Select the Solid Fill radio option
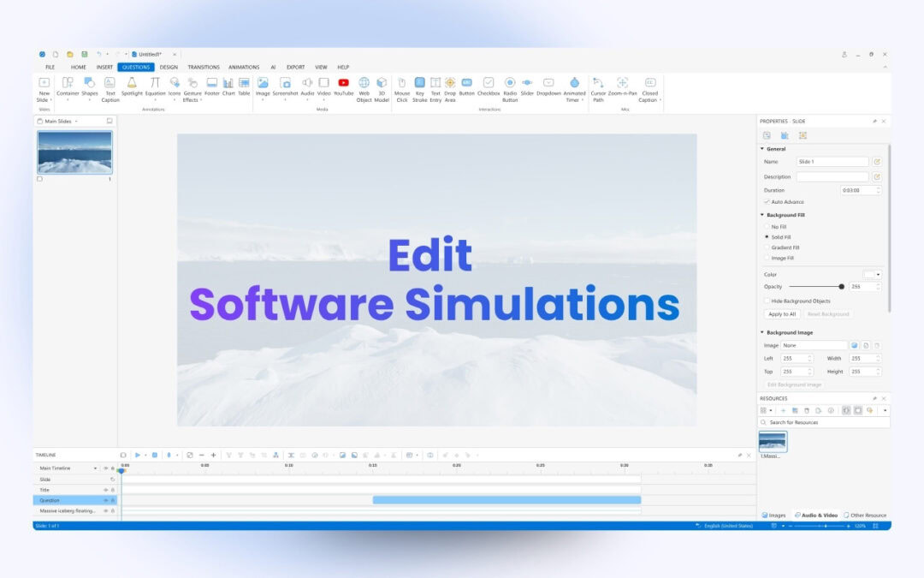The image size is (924, 578). pyautogui.click(x=767, y=237)
